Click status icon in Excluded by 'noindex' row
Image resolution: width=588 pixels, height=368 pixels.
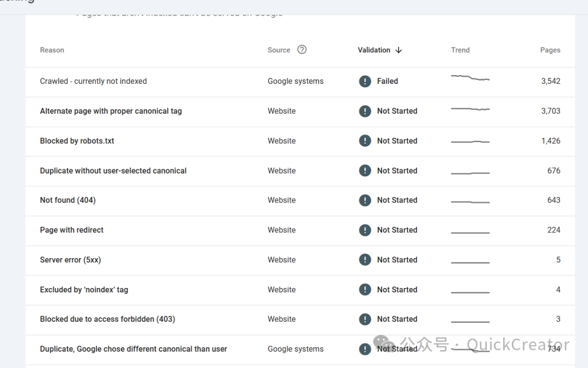coord(365,290)
